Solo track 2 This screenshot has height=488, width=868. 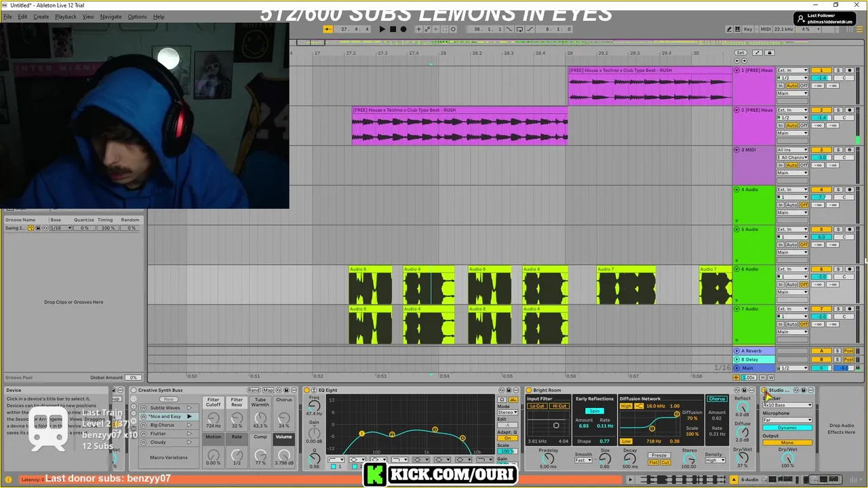pos(837,110)
